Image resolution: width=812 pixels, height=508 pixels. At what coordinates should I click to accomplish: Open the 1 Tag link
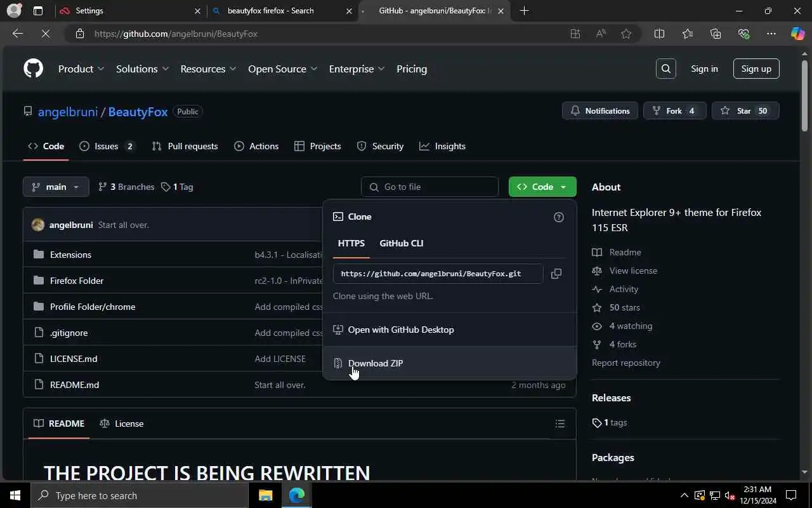pyautogui.click(x=177, y=187)
